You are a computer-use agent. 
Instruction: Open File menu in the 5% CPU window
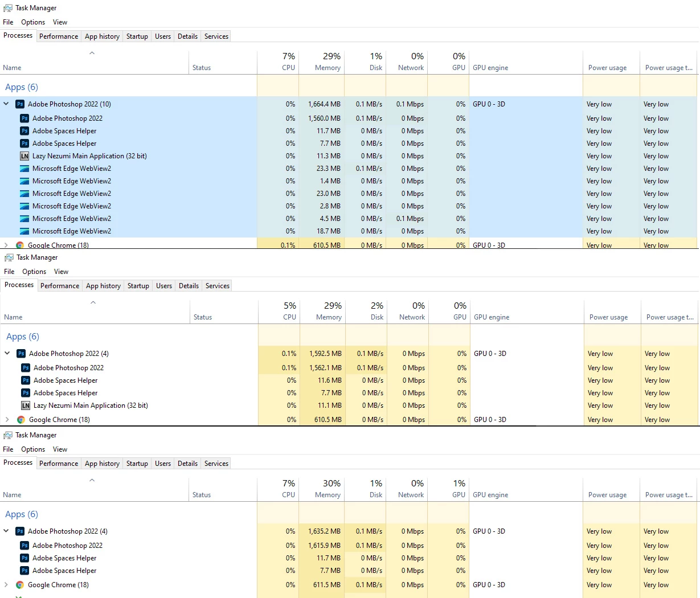pyautogui.click(x=9, y=272)
